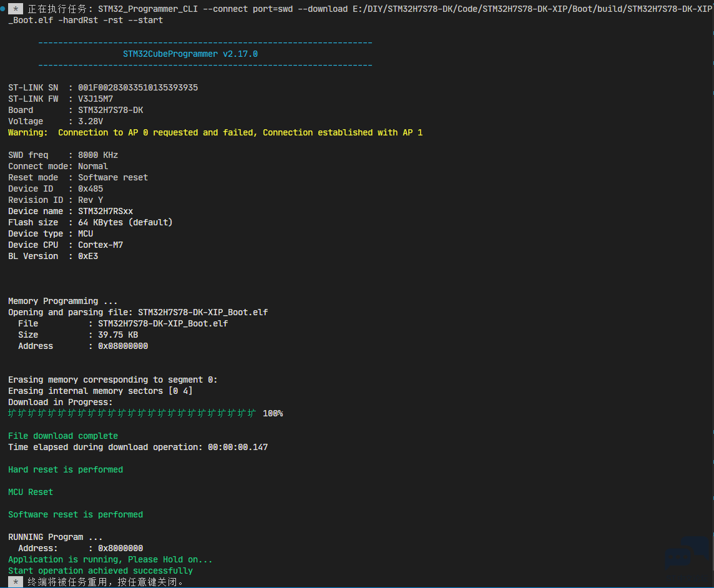Click the BL Version 0xE3 line

pos(53,256)
